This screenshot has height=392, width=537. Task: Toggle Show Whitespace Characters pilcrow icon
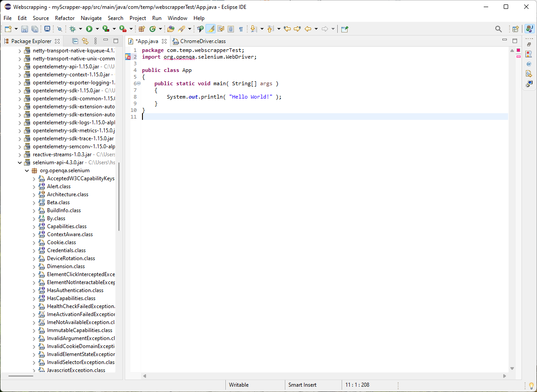(241, 29)
